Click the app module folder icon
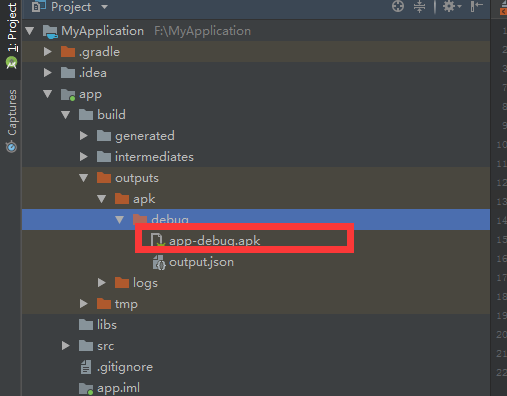This screenshot has width=507, height=396. coord(68,95)
